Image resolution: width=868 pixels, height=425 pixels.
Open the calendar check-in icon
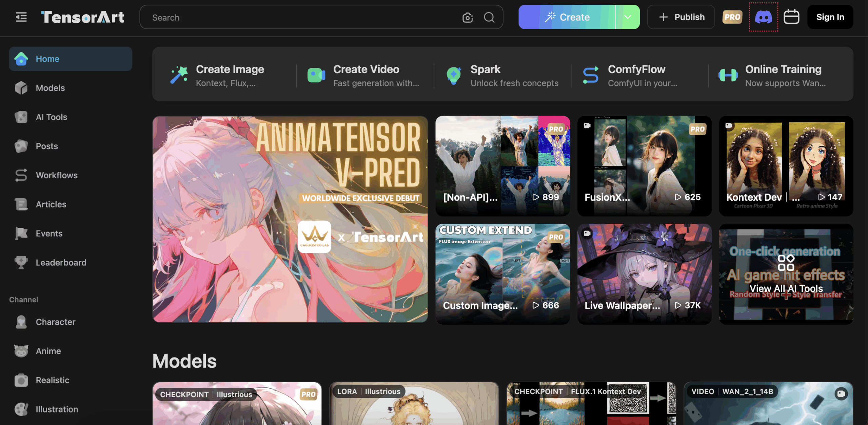pyautogui.click(x=791, y=17)
